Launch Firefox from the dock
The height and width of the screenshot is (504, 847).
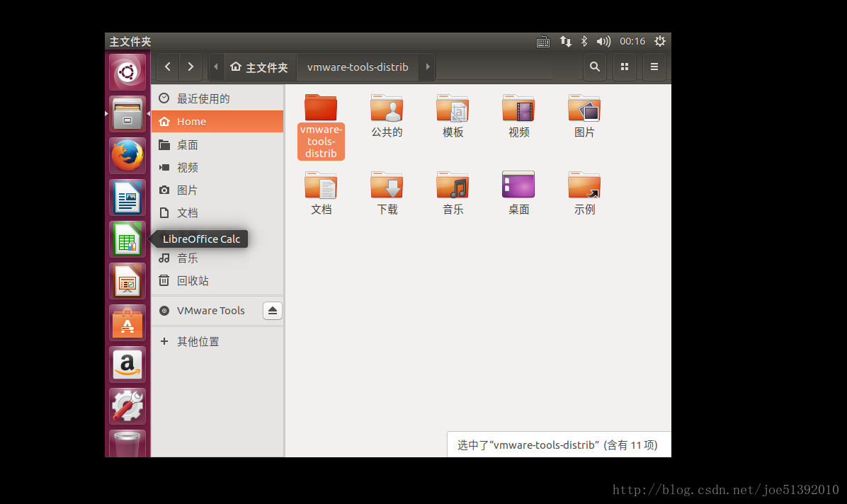127,156
